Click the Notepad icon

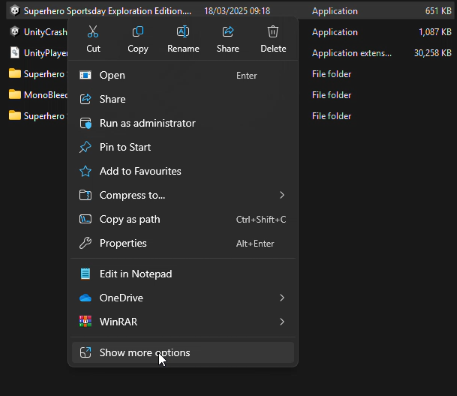click(85, 274)
